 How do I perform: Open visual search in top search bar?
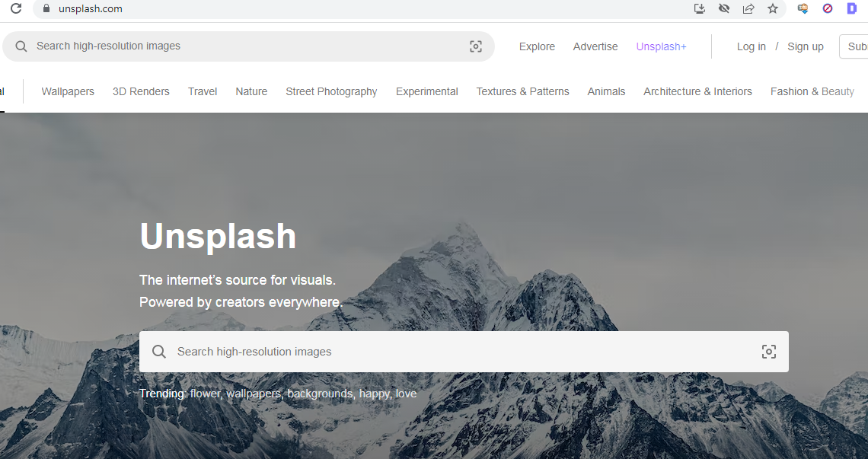pyautogui.click(x=476, y=46)
